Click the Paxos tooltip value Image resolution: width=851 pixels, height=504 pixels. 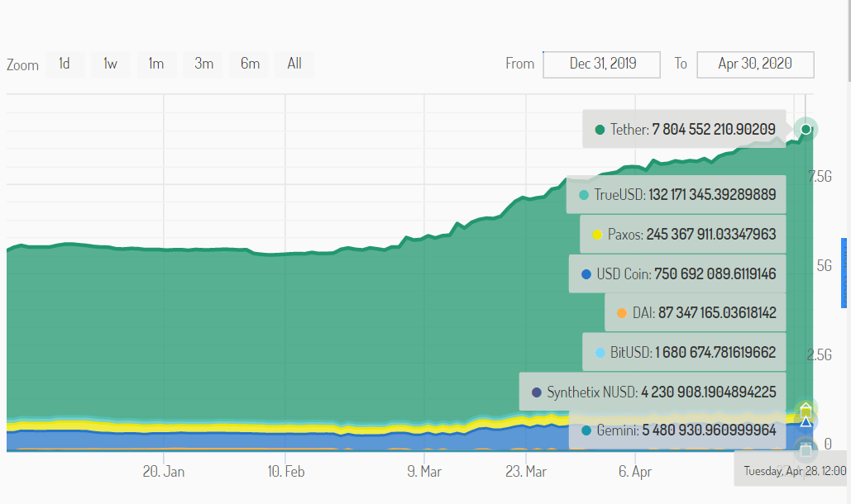point(711,234)
